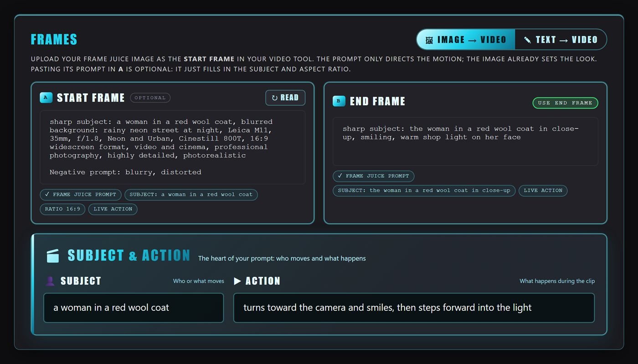Click the play triangle icon beside Action

[237, 281]
